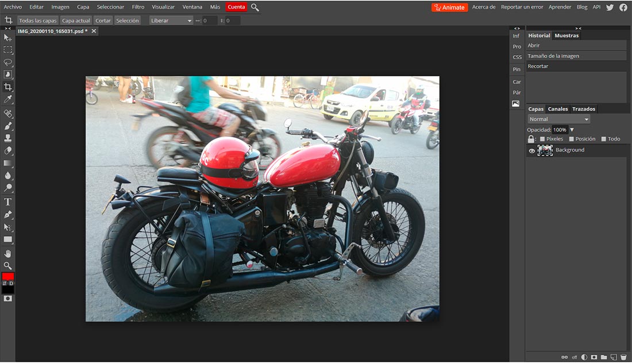Switch to the Canales tab
Image resolution: width=632 pixels, height=364 pixels.
557,109
